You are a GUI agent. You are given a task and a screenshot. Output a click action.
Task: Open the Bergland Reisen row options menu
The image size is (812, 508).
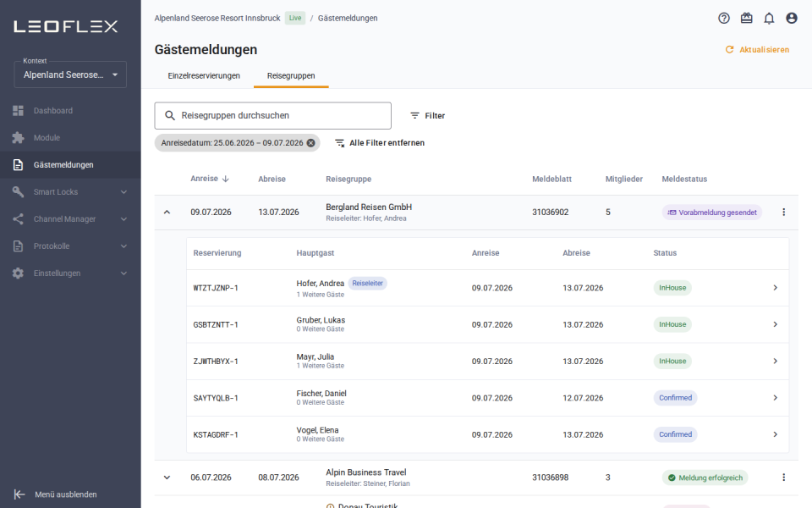(783, 212)
